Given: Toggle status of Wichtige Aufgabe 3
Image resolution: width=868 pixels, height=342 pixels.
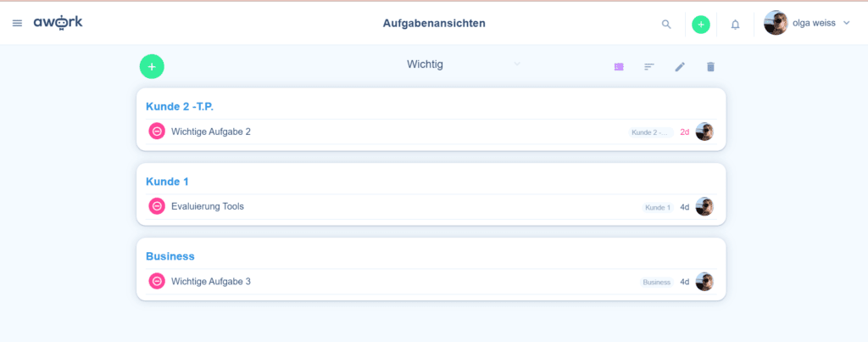Looking at the screenshot, I should pos(157,281).
